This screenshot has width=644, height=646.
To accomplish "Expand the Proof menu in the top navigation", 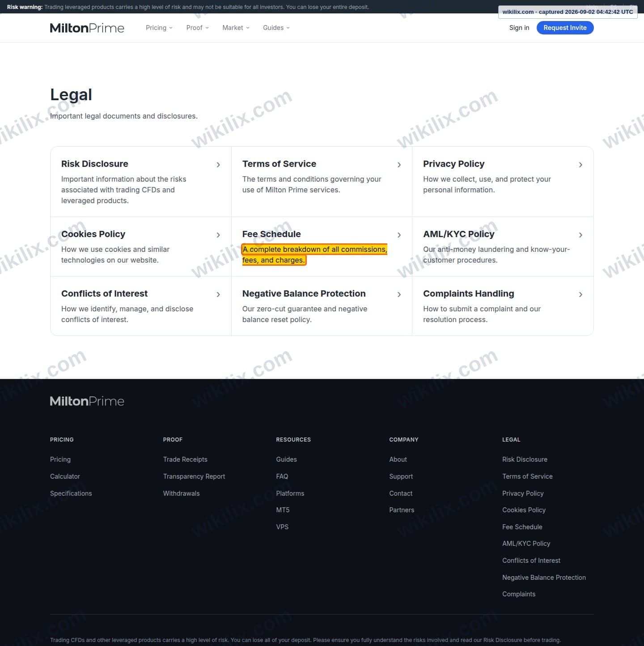I will pyautogui.click(x=198, y=28).
